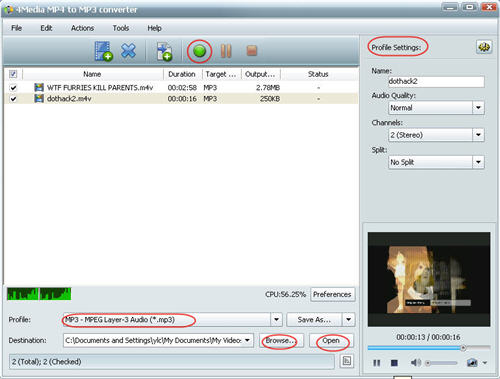Click the 2 (Total); 2 (Checked) status text
This screenshot has width=500, height=379.
[47, 362]
